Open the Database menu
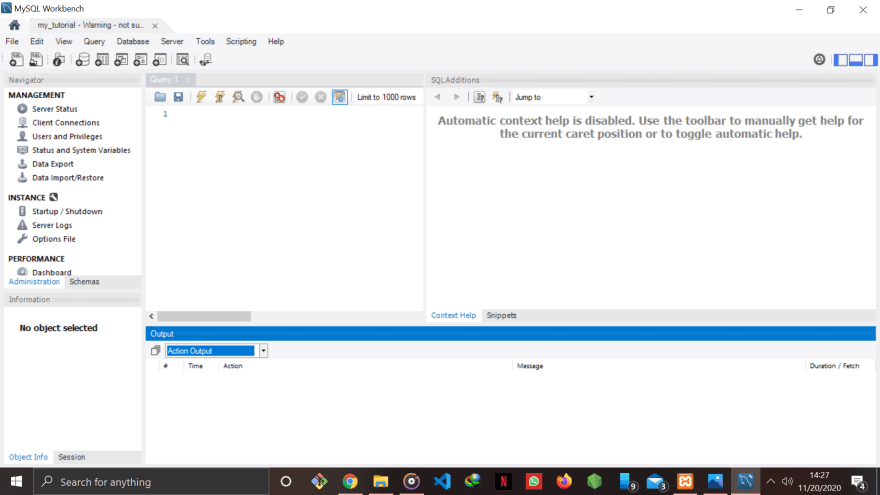The height and width of the screenshot is (495, 880). pyautogui.click(x=133, y=42)
